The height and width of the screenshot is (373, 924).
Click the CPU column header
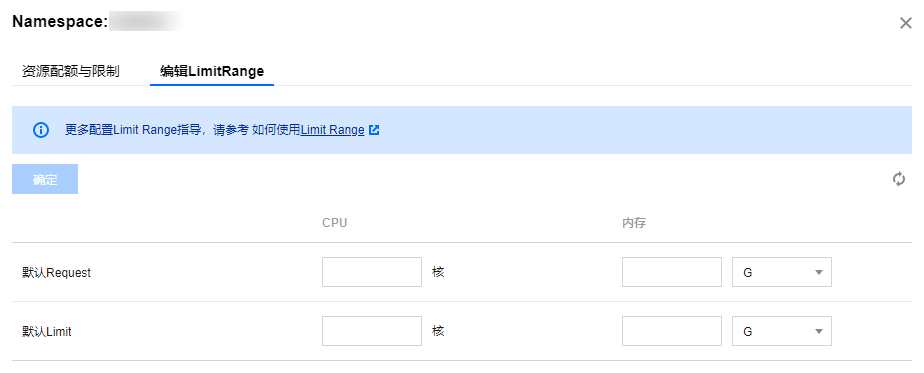(x=335, y=223)
